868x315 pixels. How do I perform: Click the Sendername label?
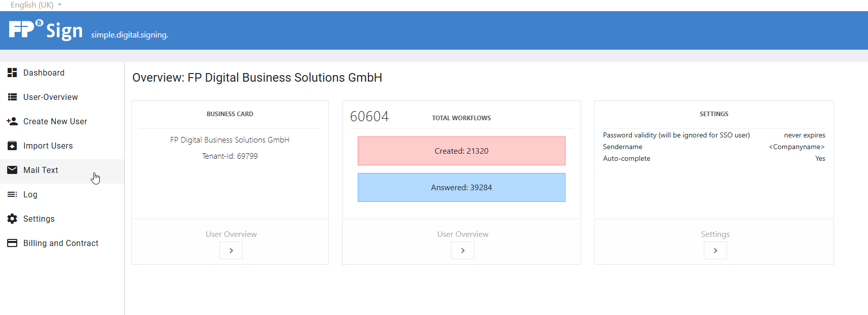click(623, 147)
